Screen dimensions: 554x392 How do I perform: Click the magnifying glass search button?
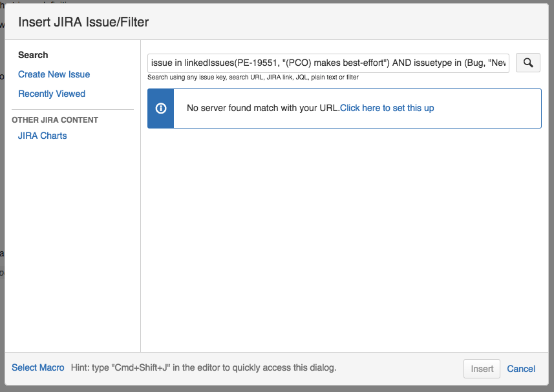click(528, 63)
